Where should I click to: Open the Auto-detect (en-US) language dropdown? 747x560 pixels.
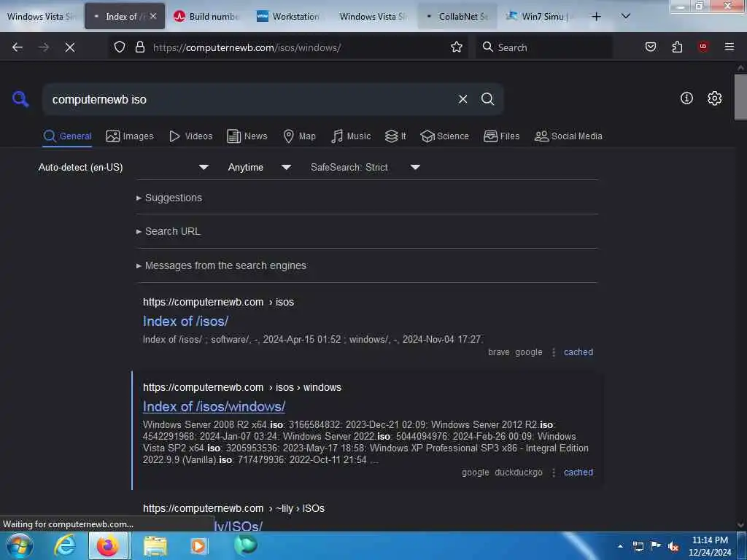click(x=123, y=167)
